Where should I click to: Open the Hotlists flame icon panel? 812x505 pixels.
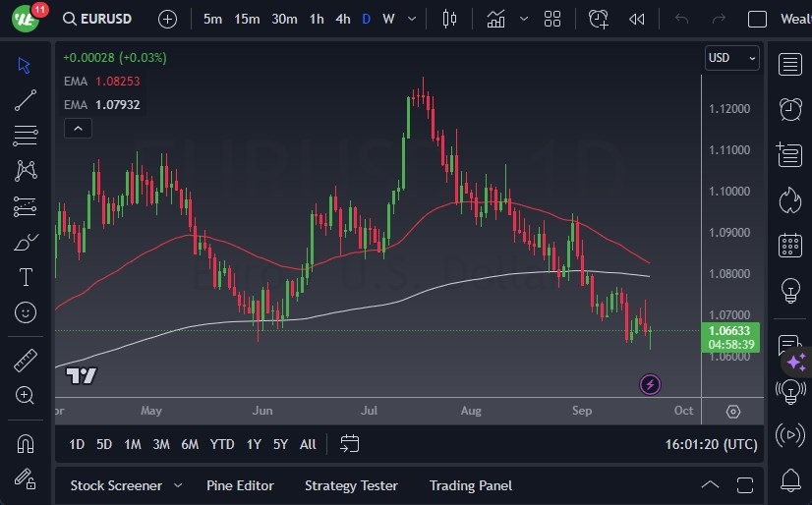coord(789,200)
